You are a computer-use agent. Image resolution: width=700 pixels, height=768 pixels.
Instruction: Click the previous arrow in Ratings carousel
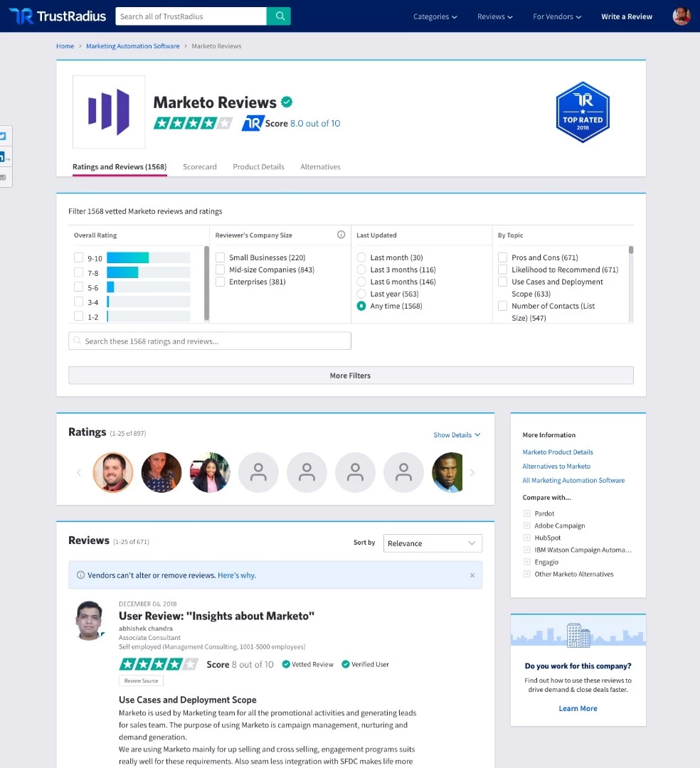point(79,472)
